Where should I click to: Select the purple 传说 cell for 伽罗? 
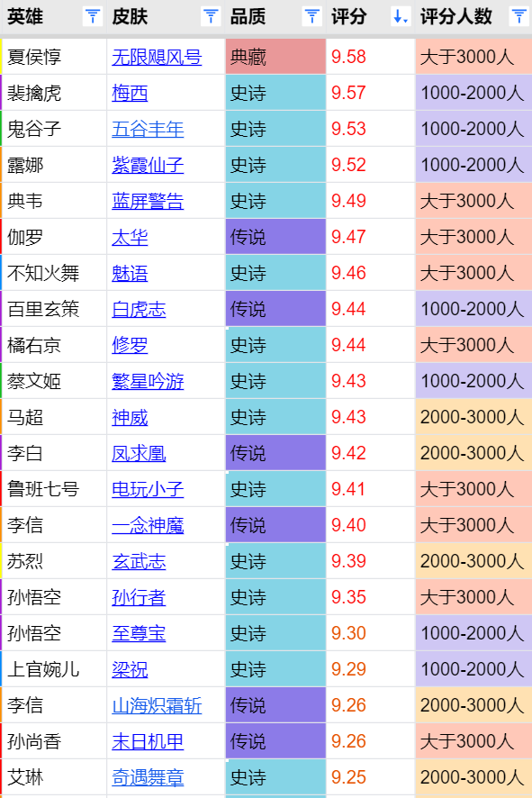point(275,237)
